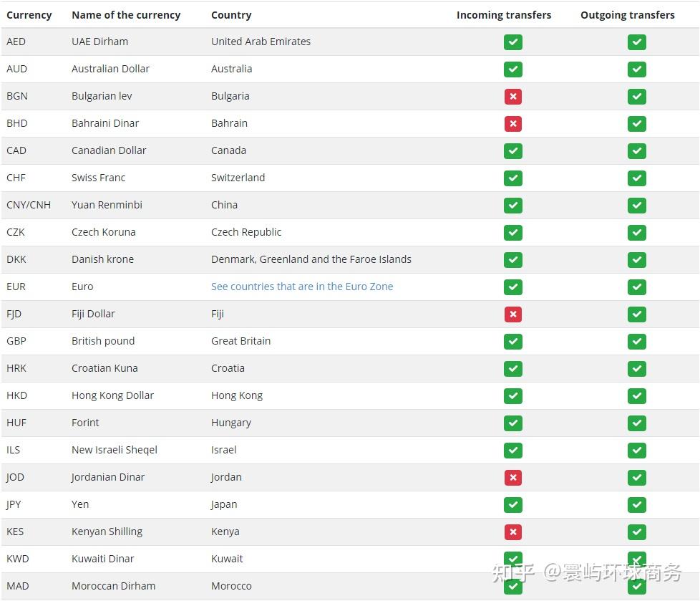Click the green check for AUD outgoing transfers
The image size is (700, 601).
[637, 69]
